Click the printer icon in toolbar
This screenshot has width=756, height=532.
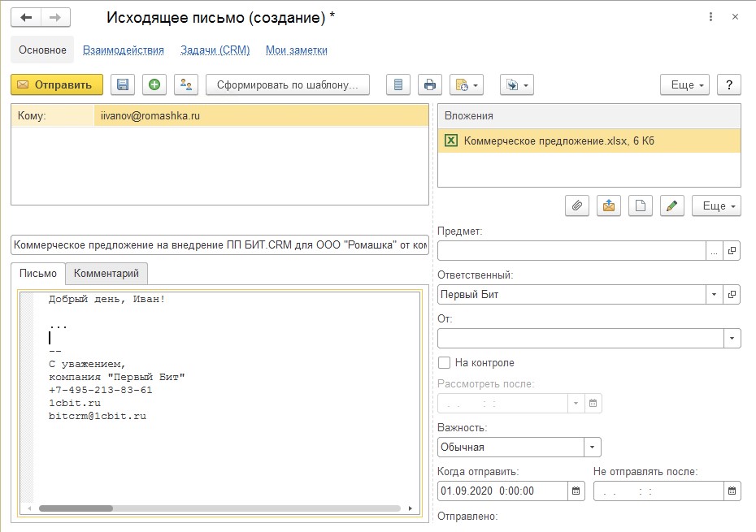click(x=430, y=84)
